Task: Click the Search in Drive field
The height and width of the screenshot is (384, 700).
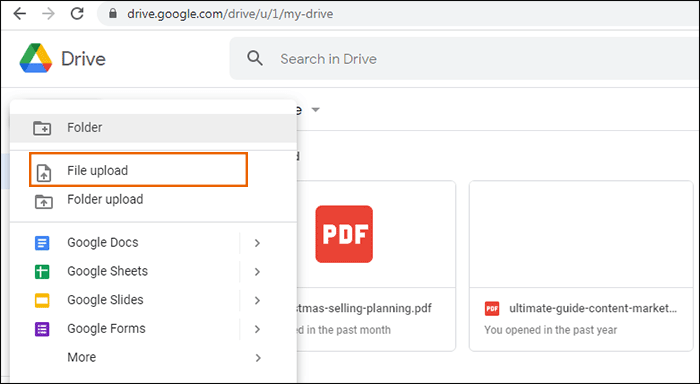Action: [464, 58]
